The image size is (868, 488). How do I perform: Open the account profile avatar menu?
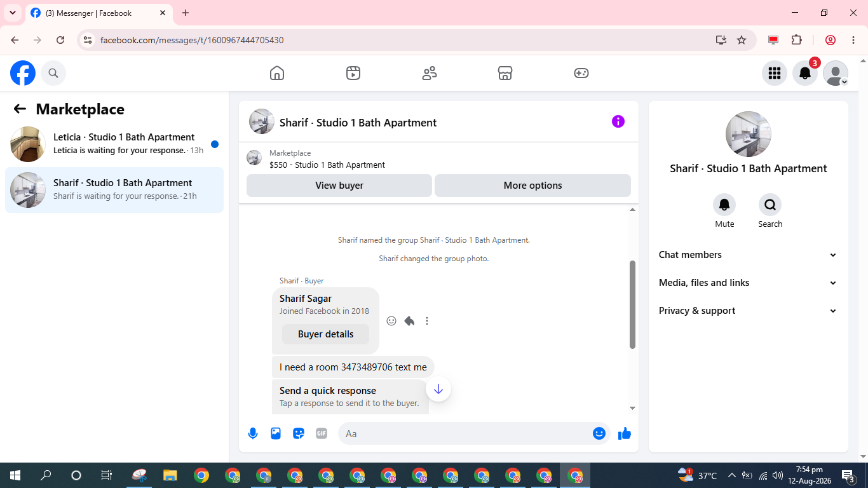point(836,73)
